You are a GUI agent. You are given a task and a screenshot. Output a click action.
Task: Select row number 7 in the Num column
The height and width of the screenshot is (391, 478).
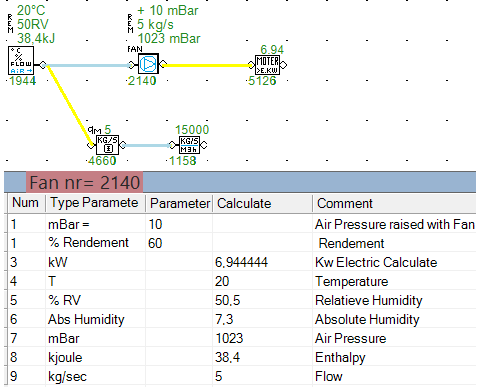click(13, 338)
